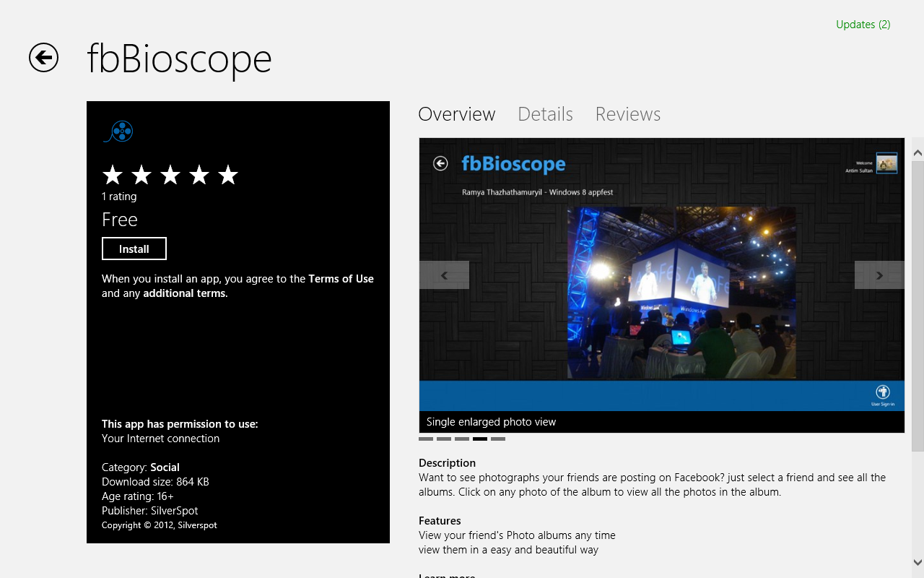The width and height of the screenshot is (924, 578).
Task: Go back using the circled arrow
Action: click(43, 58)
